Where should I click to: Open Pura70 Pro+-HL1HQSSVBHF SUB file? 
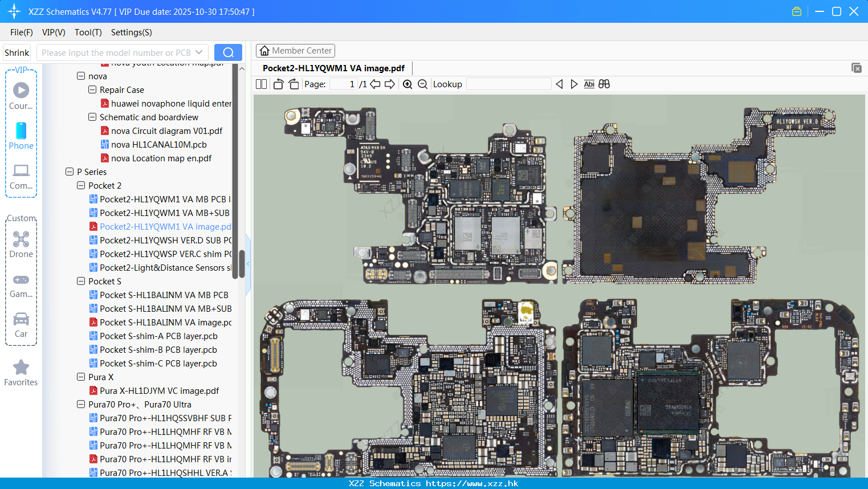point(160,418)
